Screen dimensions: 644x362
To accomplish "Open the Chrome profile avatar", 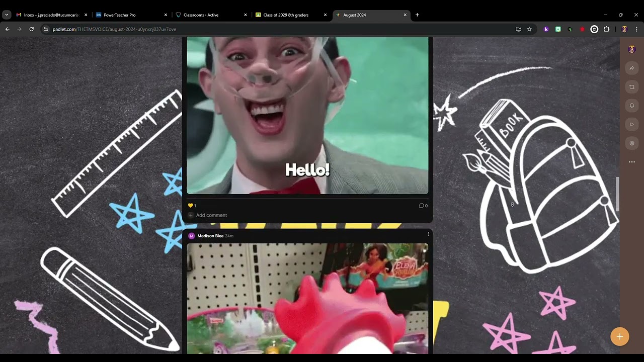I will pyautogui.click(x=624, y=29).
